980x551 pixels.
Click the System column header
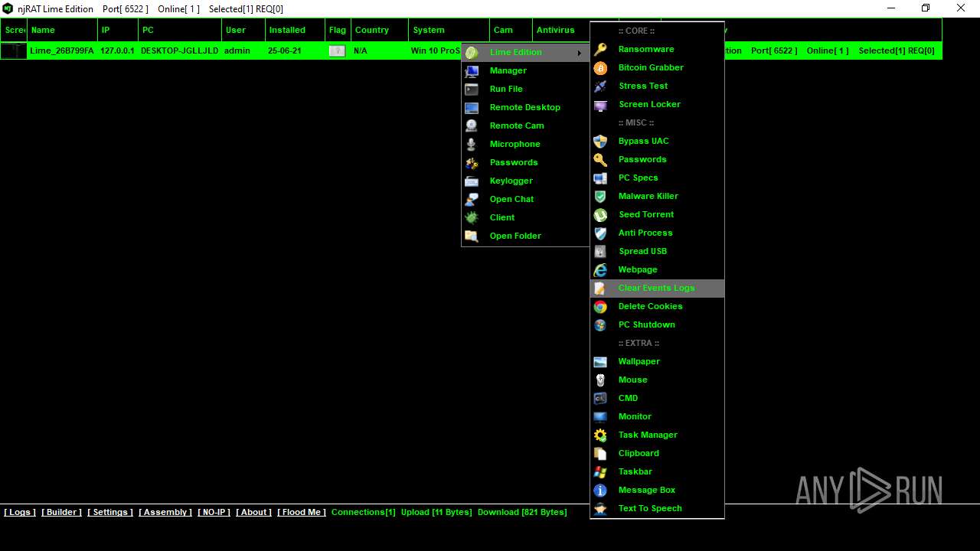(x=449, y=30)
